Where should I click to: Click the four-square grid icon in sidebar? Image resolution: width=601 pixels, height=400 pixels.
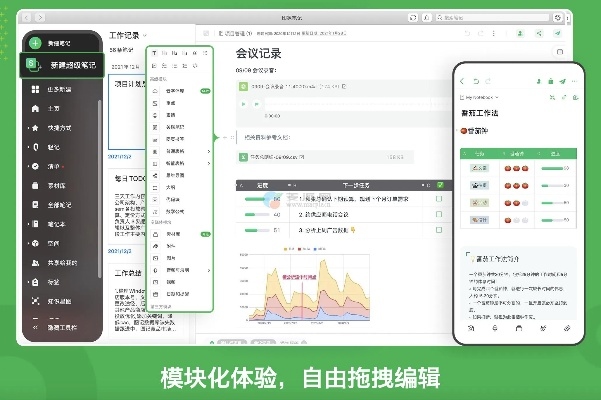click(35, 89)
